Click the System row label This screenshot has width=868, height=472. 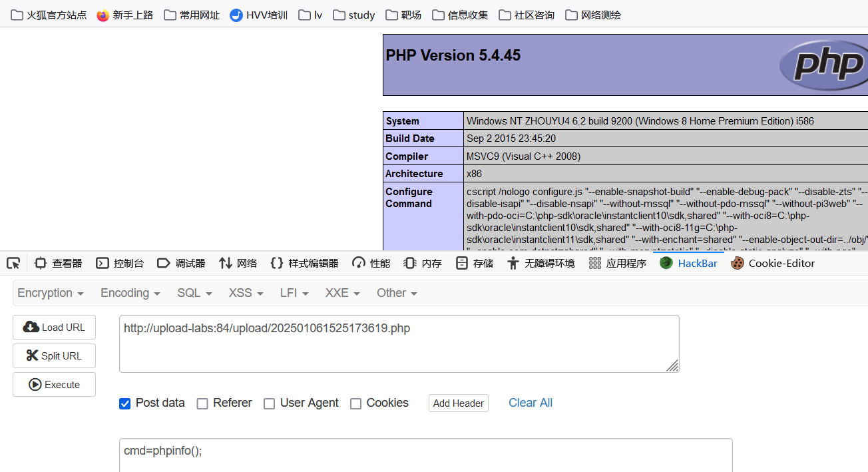[402, 121]
